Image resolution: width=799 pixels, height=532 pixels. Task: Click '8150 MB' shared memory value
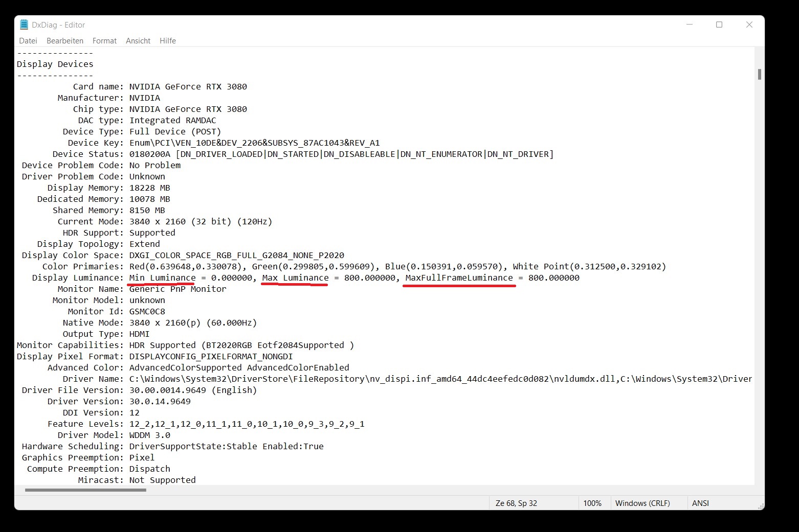pyautogui.click(x=147, y=210)
